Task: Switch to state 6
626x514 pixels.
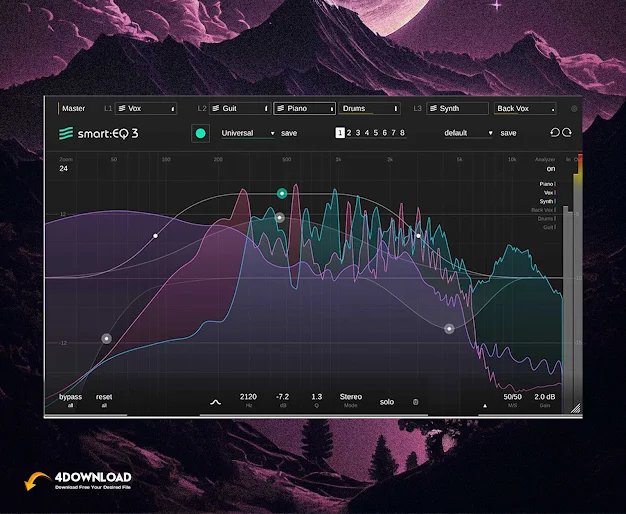Action: pyautogui.click(x=384, y=133)
